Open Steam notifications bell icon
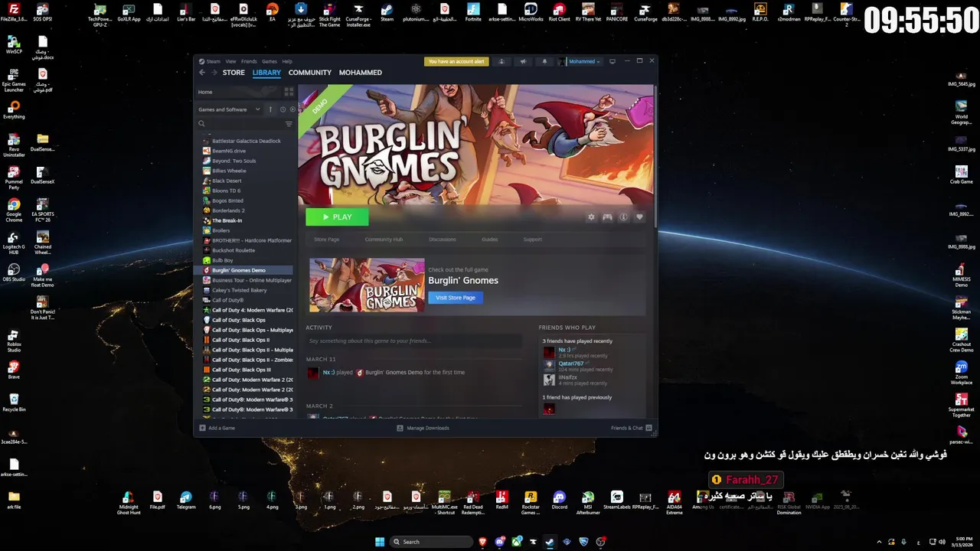The width and height of the screenshot is (980, 551). (544, 61)
